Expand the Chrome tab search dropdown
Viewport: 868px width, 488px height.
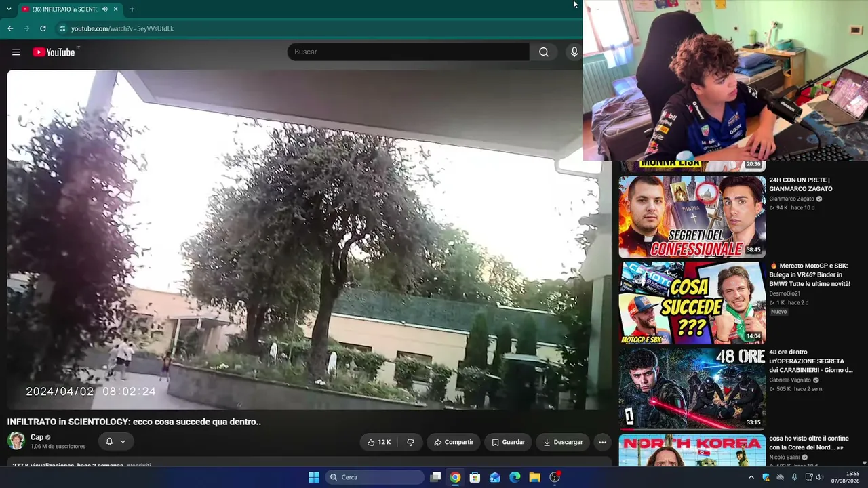click(9, 9)
